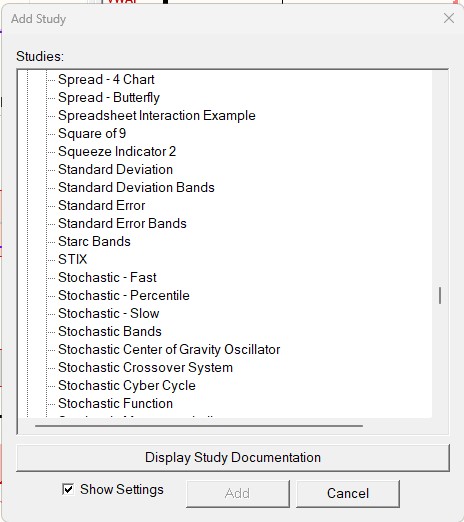Choose Stochastic - Fast study
This screenshot has width=464, height=522.
pyautogui.click(x=107, y=277)
